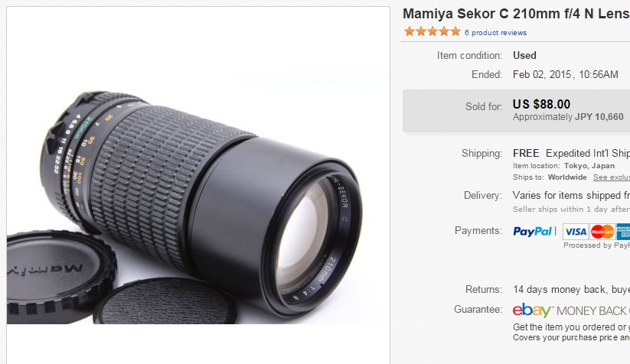Click the FREE Expedited Int'l Shipping text

(x=571, y=153)
